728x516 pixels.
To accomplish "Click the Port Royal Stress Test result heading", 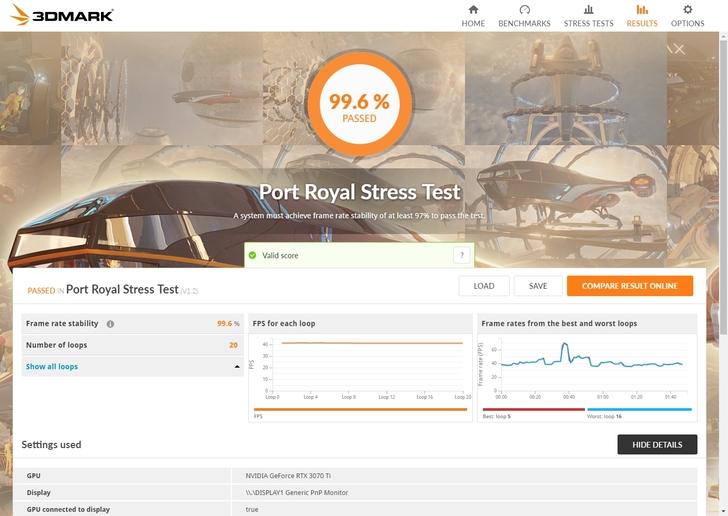I will [122, 289].
